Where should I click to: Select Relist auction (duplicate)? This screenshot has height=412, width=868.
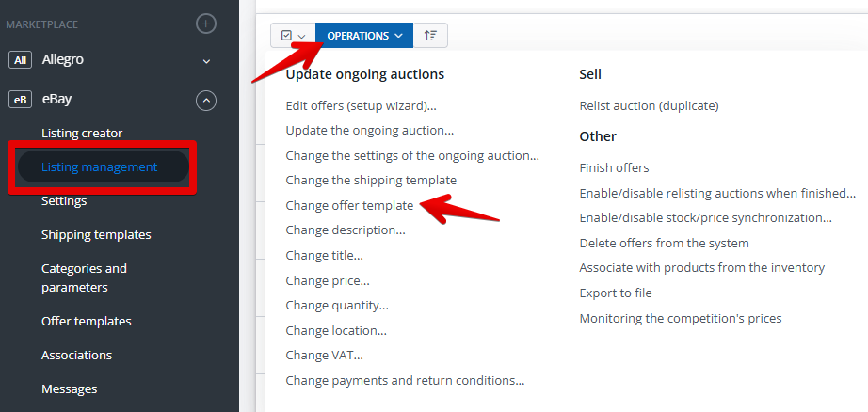pos(649,105)
